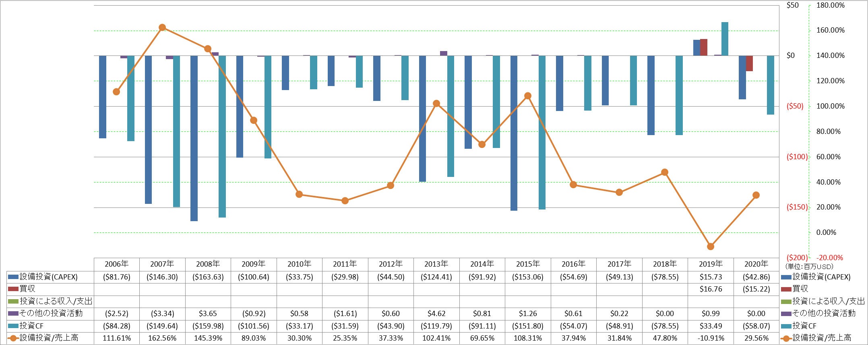Select the orange line marker for 2019 low
868x345 pixels.
[711, 246]
